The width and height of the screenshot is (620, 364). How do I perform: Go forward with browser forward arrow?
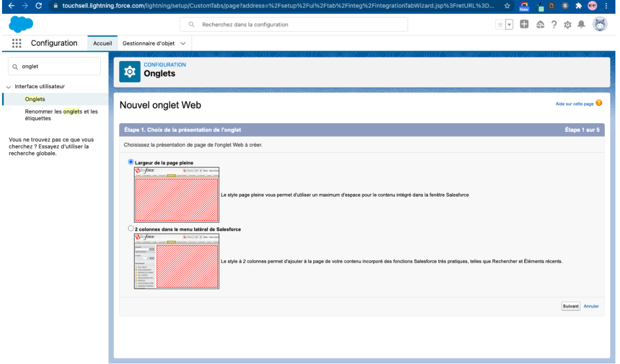26,5
